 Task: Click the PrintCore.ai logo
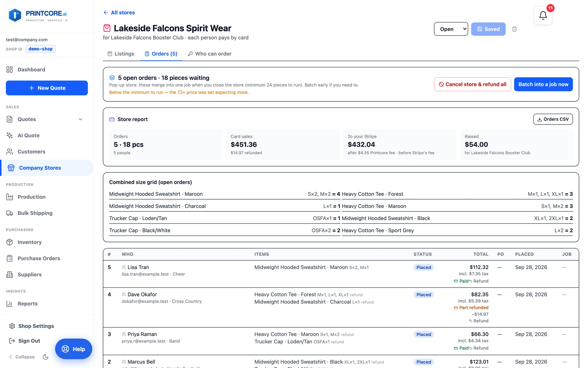[x=38, y=15]
